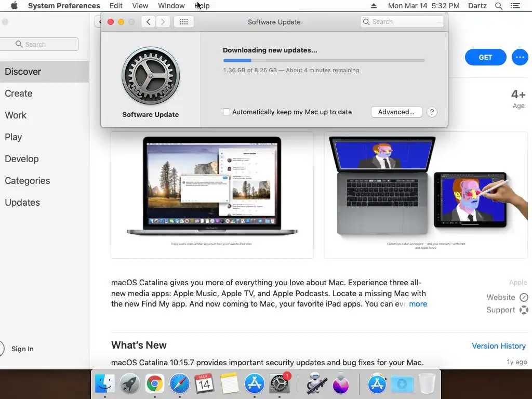Open Notification Center list icon

[x=515, y=6]
